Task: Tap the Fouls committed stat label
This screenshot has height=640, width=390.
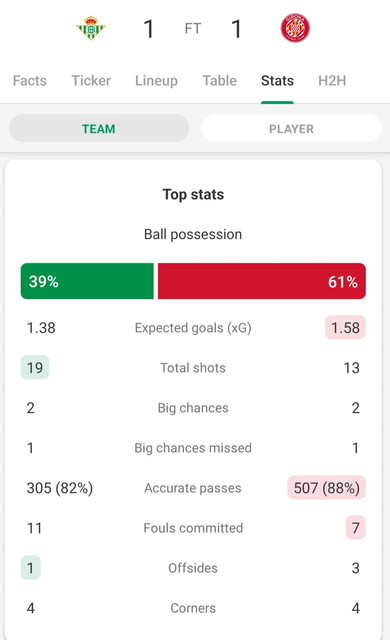Action: coord(193,527)
